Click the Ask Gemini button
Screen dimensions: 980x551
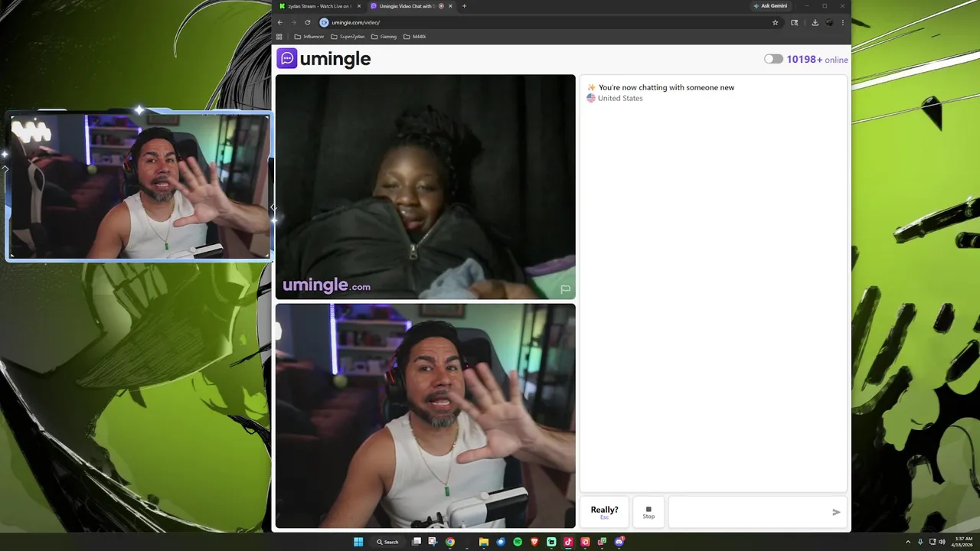[x=770, y=6]
